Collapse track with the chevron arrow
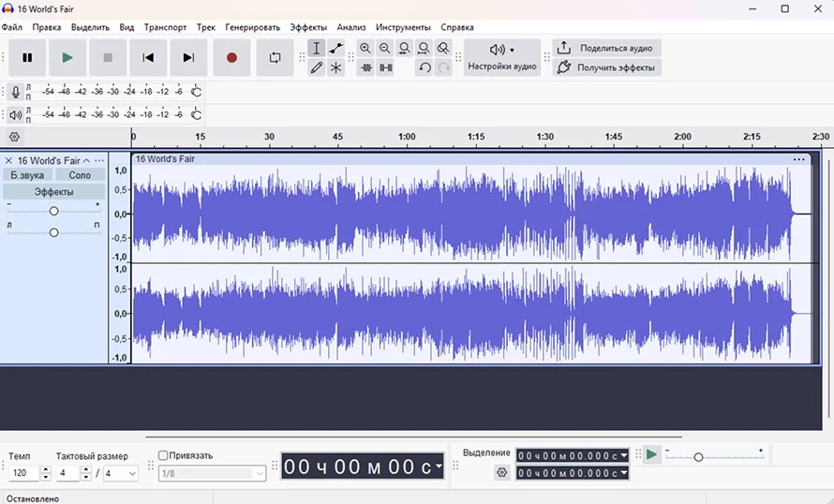This screenshot has height=504, width=834. pyautogui.click(x=86, y=160)
